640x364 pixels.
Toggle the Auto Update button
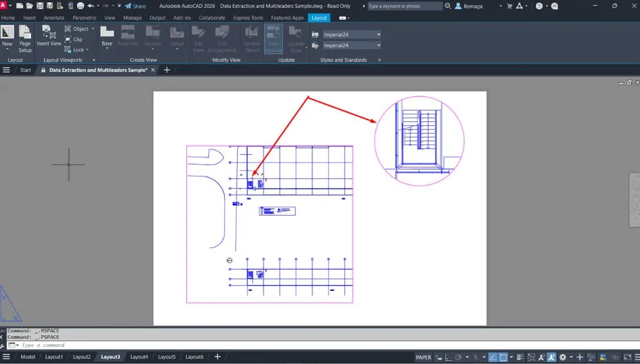[273, 39]
